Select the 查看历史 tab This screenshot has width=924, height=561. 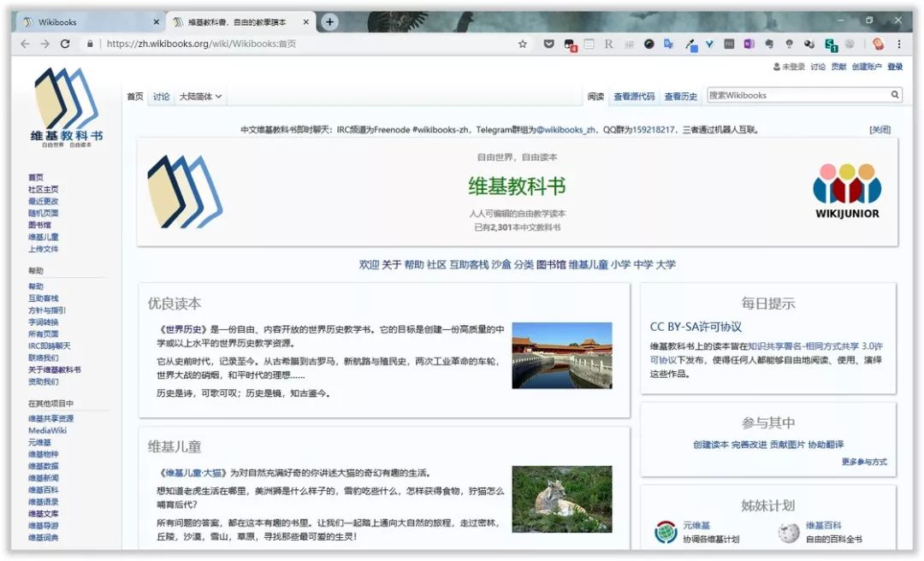click(681, 97)
